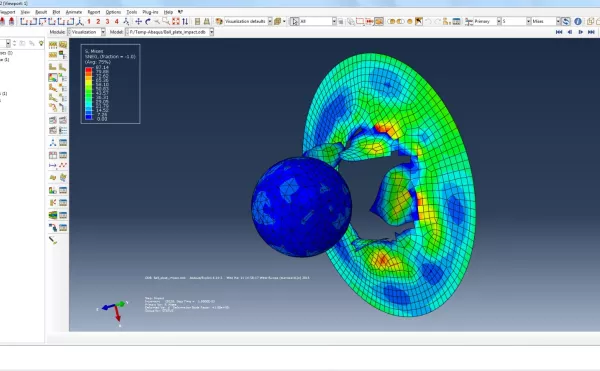Click the Apply Front view box icon
600x371 pixels.
[x=24, y=21]
